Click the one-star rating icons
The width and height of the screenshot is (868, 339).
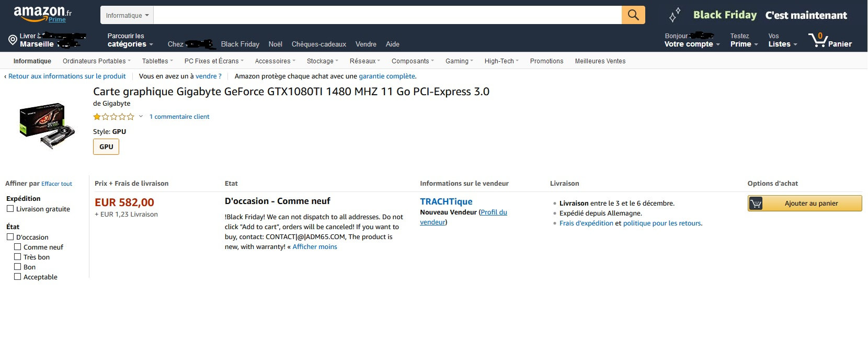(113, 117)
